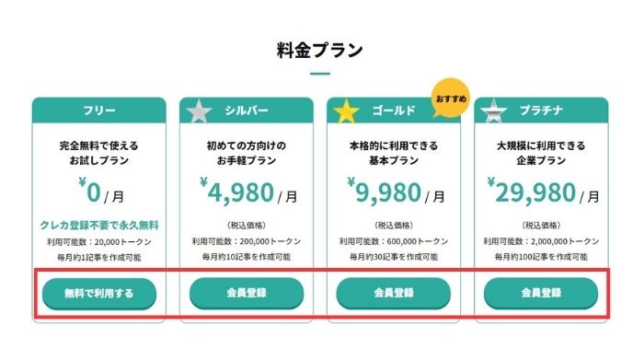The width and height of the screenshot is (644, 337).
Task: Click the ¥29,980 / 月 price
Action: (544, 192)
